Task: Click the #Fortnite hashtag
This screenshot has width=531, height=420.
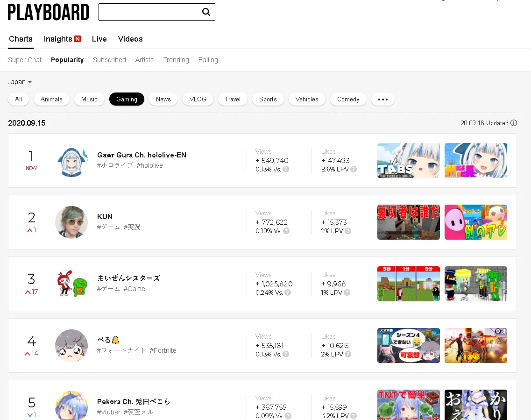Action: pyautogui.click(x=163, y=350)
